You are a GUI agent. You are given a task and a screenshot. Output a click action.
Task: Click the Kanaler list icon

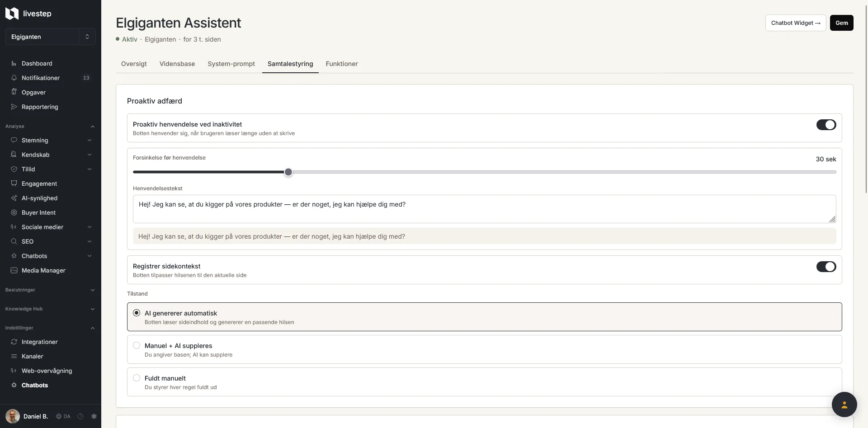[x=14, y=356]
